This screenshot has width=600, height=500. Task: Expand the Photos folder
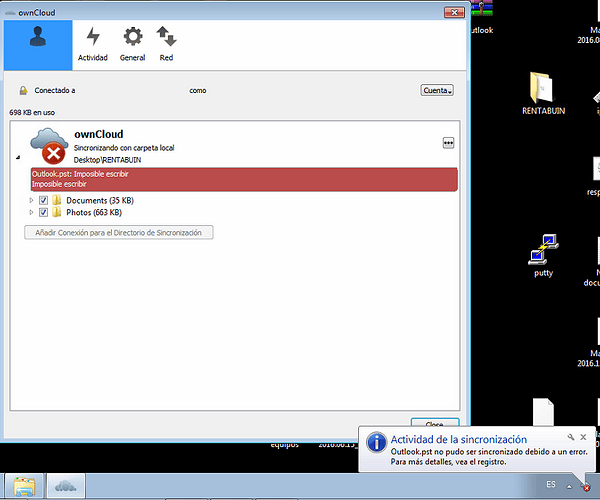pos(31,212)
